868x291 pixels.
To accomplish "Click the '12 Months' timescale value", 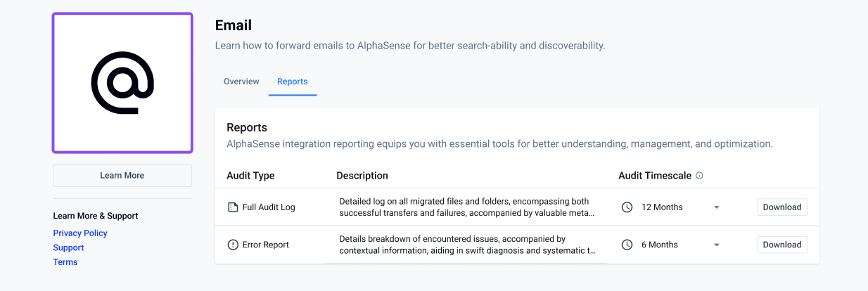I will click(662, 207).
